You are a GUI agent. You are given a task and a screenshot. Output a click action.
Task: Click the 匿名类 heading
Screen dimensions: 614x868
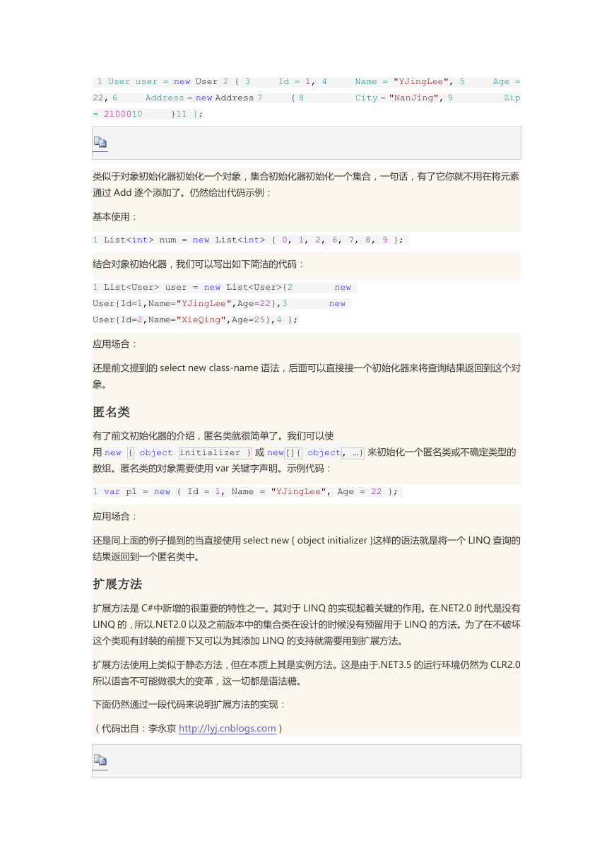pyautogui.click(x=111, y=411)
